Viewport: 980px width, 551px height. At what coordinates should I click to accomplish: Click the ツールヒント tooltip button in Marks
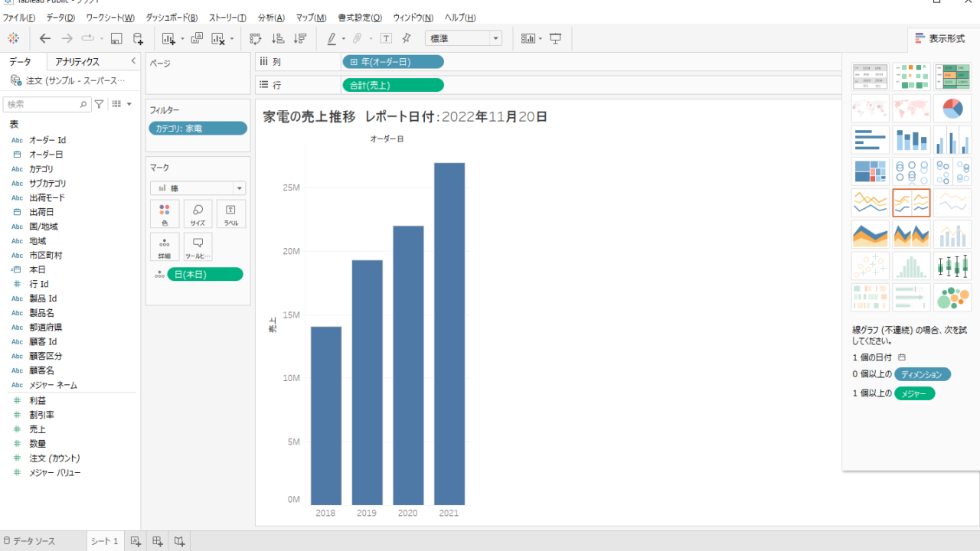[198, 247]
